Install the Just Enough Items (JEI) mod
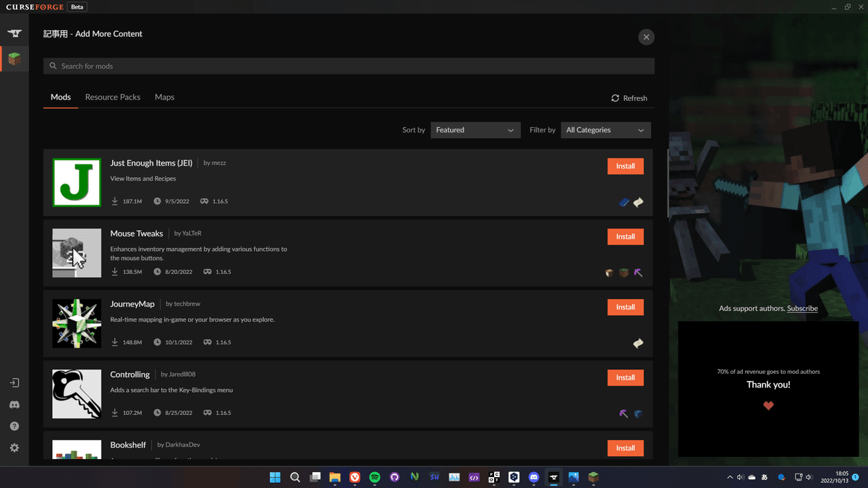The width and height of the screenshot is (868, 488). [x=625, y=166]
